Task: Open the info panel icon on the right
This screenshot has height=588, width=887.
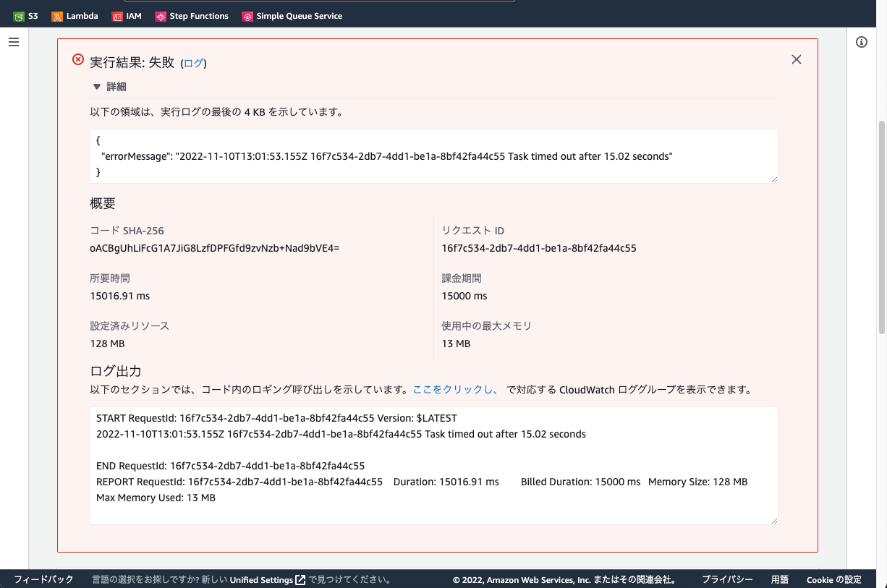Action: (x=861, y=42)
